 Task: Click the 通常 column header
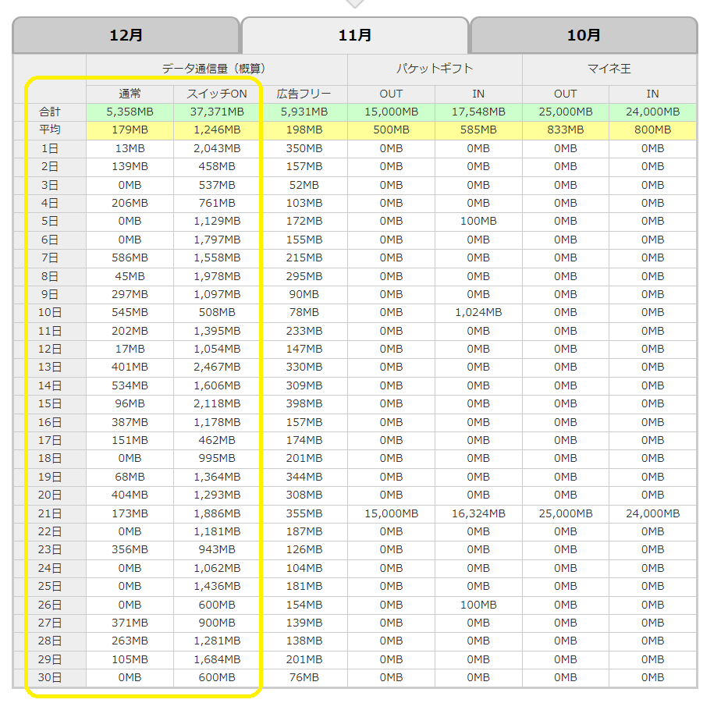click(x=130, y=94)
